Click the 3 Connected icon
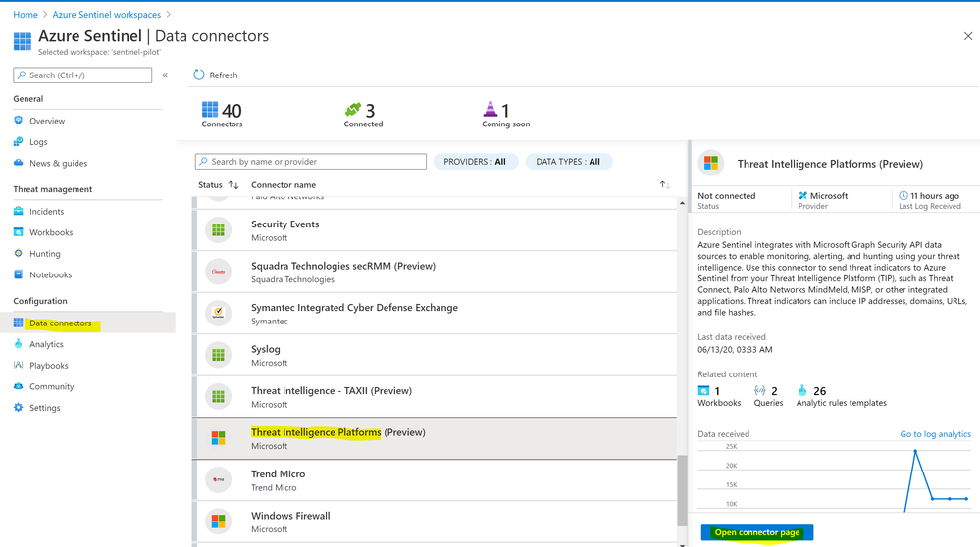980x547 pixels. (353, 109)
